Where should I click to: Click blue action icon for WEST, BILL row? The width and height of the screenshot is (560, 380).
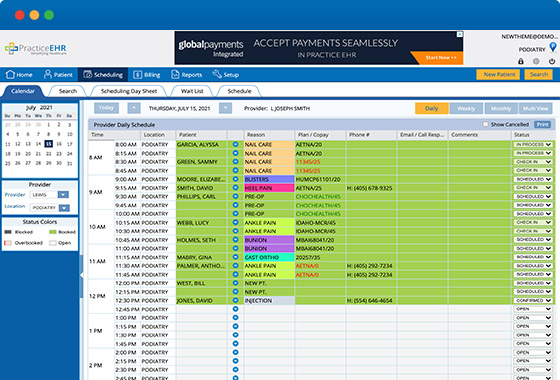[x=235, y=283]
